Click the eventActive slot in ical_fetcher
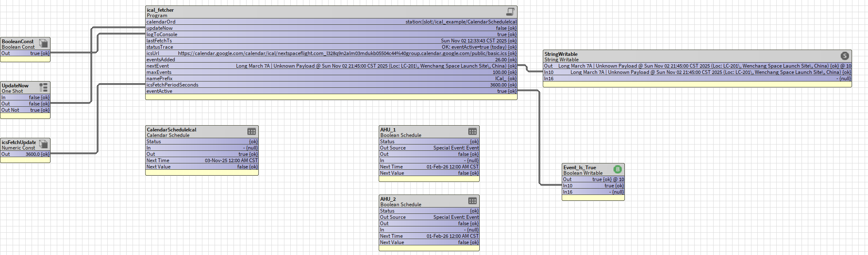The width and height of the screenshot is (868, 255). point(331,91)
